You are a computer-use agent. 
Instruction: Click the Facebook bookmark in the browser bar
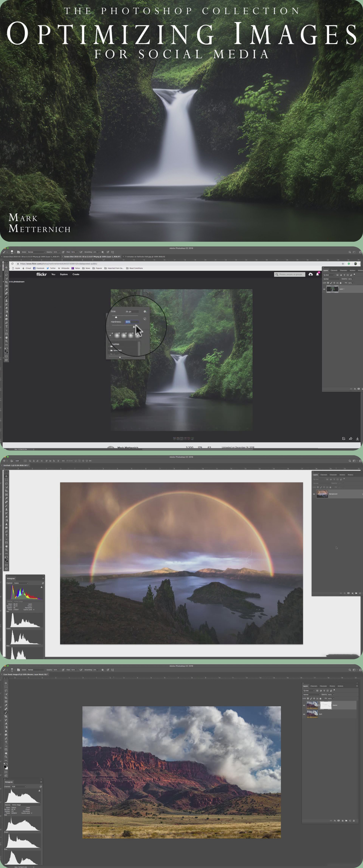pyautogui.click(x=39, y=268)
